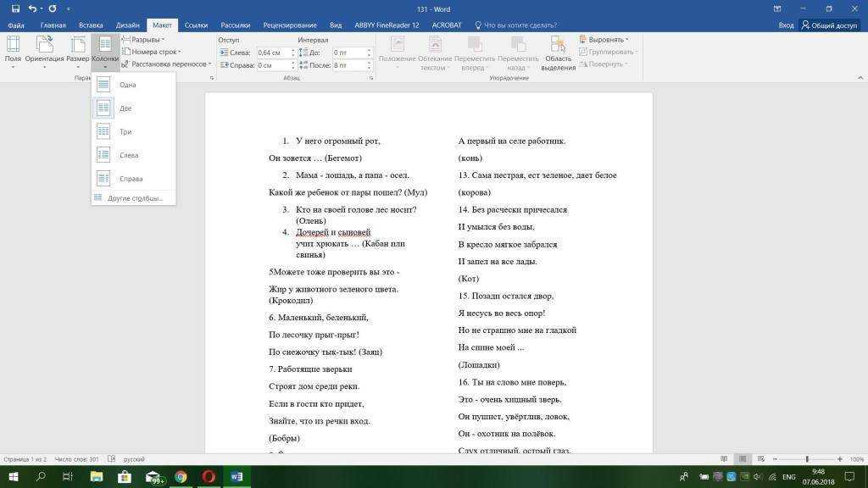Click the zoom slider in the status bar
This screenshot has height=488, width=868.
[x=806, y=459]
